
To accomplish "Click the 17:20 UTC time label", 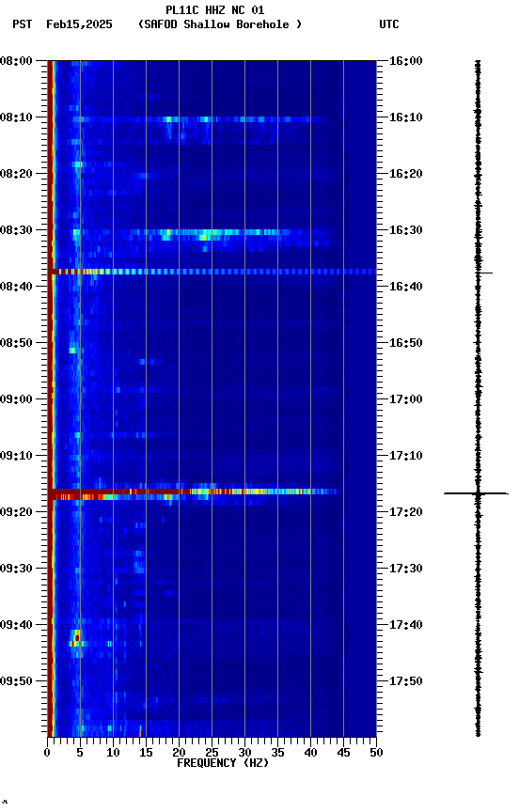I will (405, 512).
